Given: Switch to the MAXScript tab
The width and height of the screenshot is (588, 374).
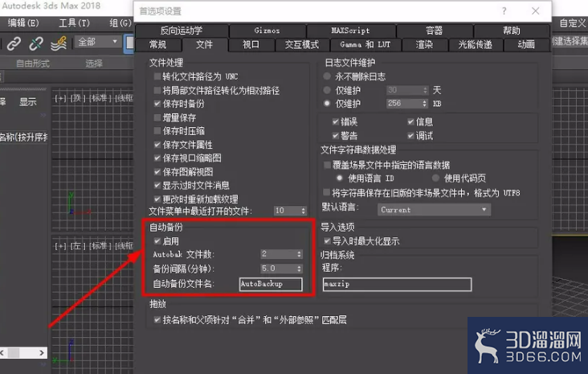Looking at the screenshot, I should (350, 31).
